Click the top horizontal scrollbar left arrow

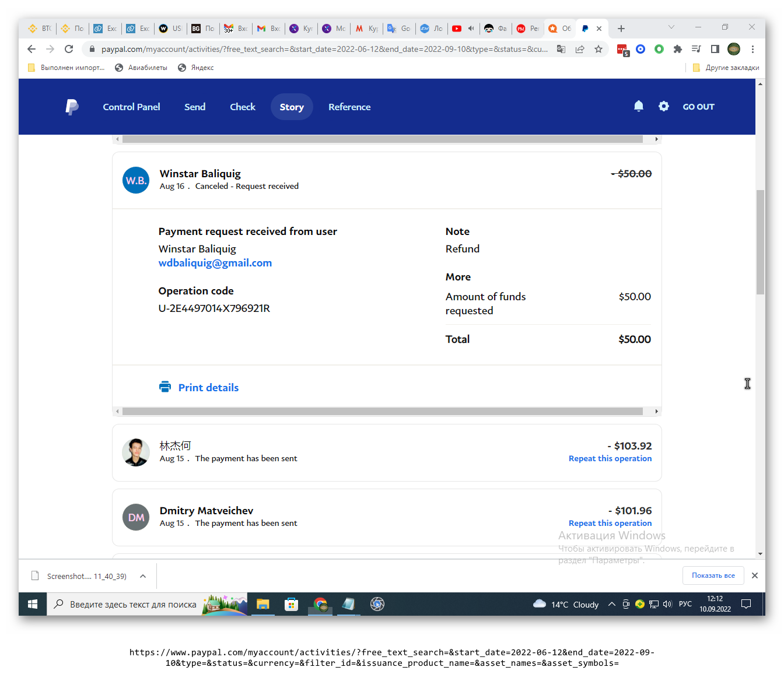coord(117,139)
